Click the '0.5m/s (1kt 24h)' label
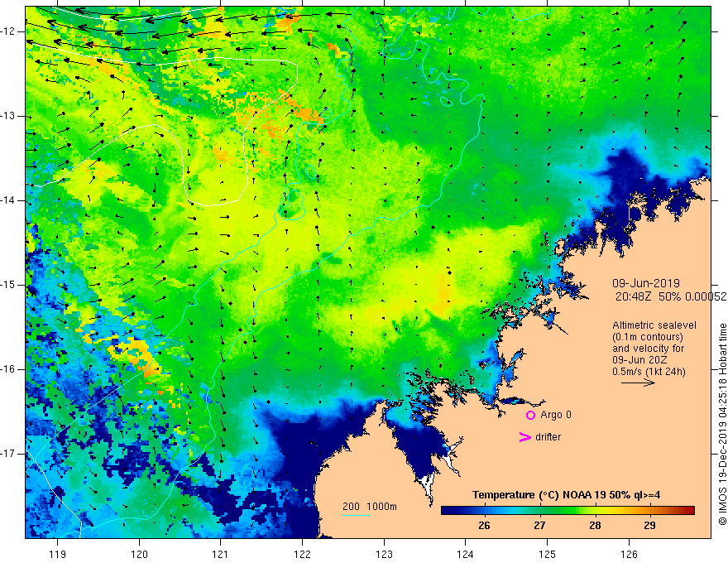The width and height of the screenshot is (728, 563). 649,372
